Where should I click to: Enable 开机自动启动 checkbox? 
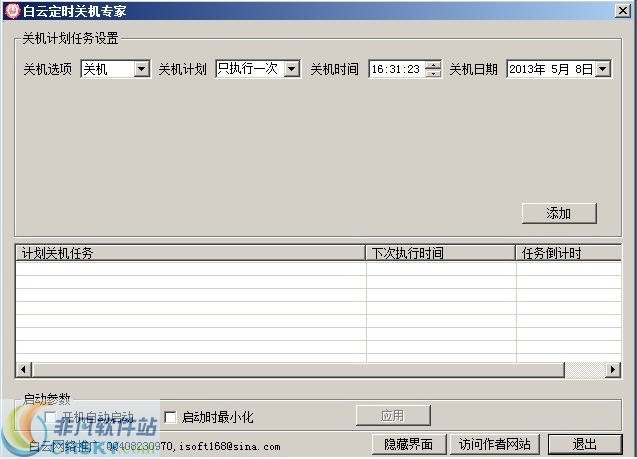pos(50,417)
